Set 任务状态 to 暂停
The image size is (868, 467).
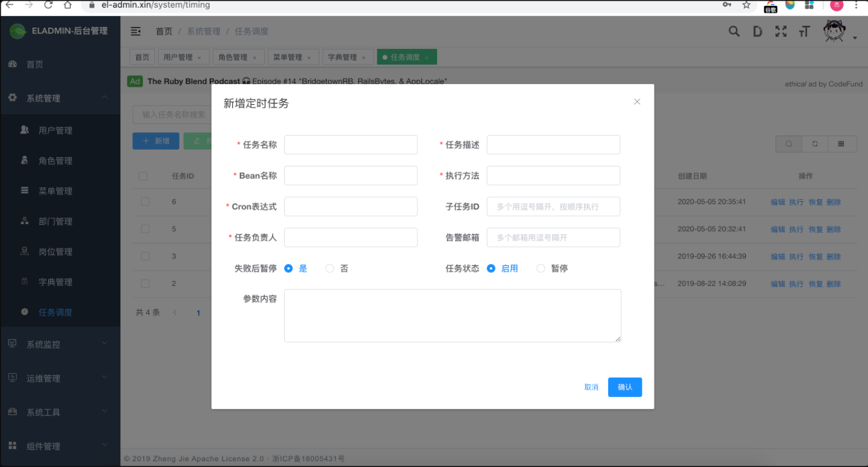tap(540, 268)
